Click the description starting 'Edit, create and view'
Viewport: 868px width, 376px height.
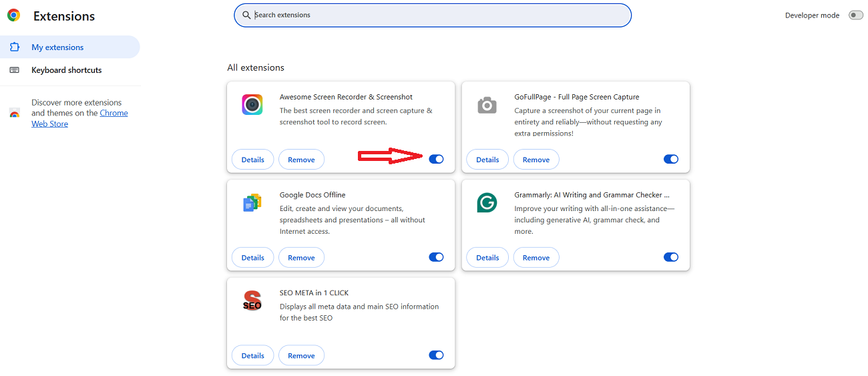click(x=353, y=220)
